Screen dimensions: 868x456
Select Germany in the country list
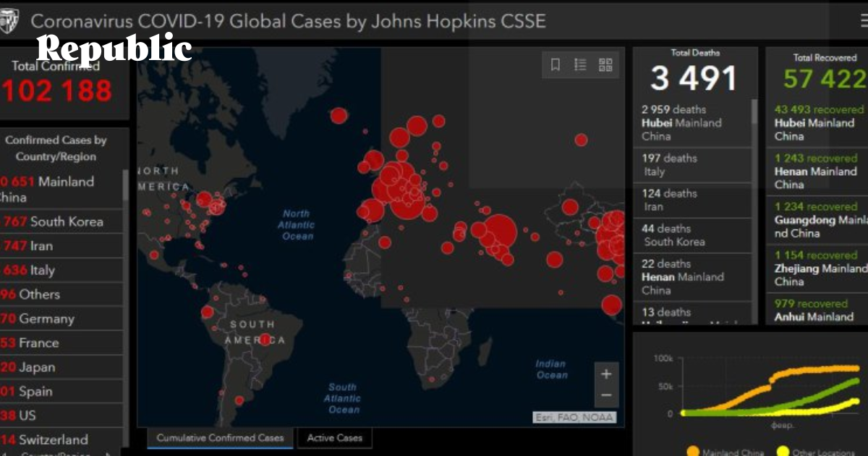pyautogui.click(x=43, y=318)
